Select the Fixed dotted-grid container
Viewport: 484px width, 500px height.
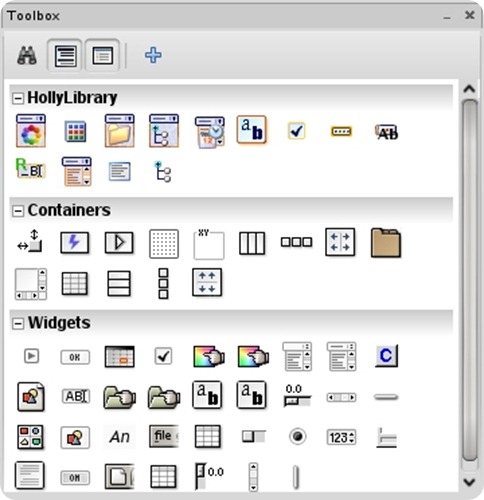click(x=164, y=244)
